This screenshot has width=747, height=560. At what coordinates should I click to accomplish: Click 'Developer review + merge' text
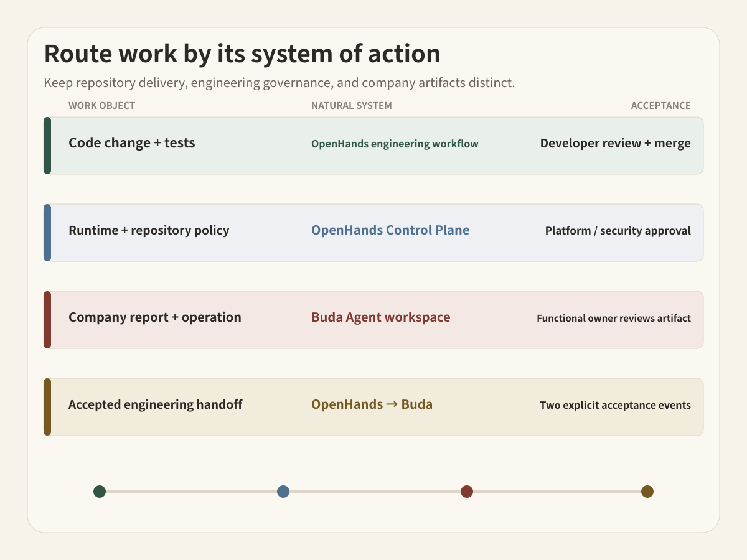[616, 143]
